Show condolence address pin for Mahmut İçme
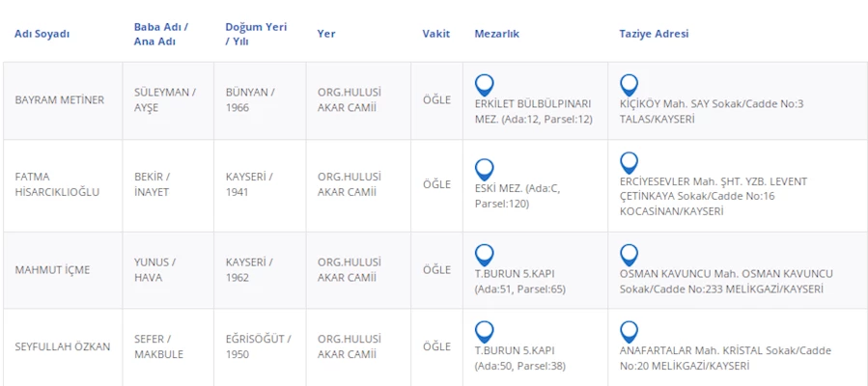 pos(629,255)
